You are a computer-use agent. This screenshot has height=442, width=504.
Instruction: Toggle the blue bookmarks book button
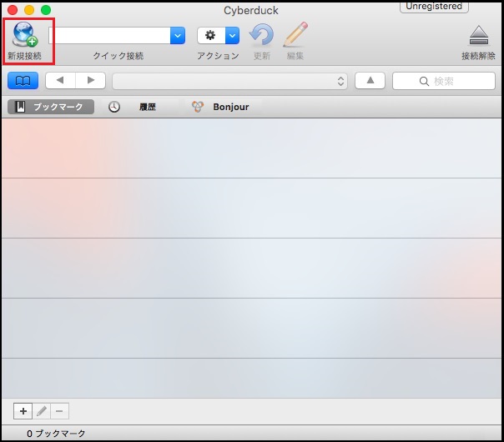click(23, 81)
